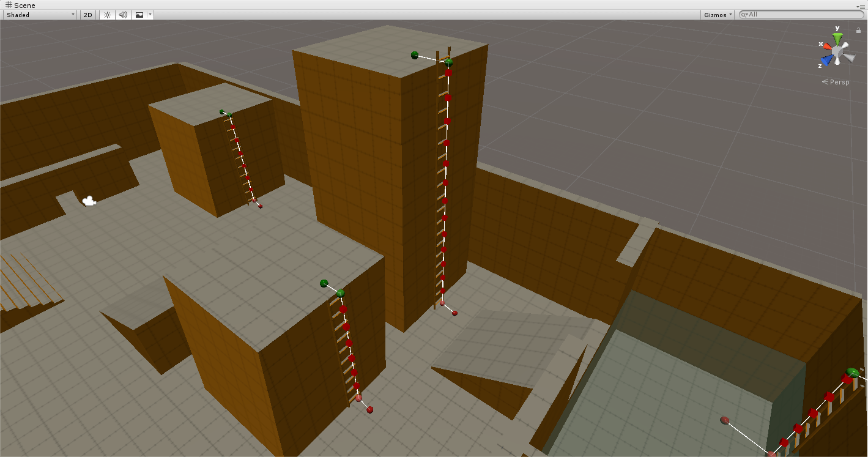Viewport: 868px width, 457px height.
Task: Click the scene effects image icon in the toolbar
Action: coord(139,15)
